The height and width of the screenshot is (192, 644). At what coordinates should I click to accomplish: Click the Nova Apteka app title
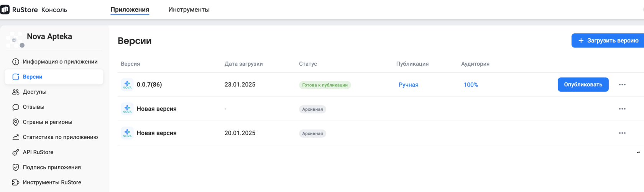point(49,36)
